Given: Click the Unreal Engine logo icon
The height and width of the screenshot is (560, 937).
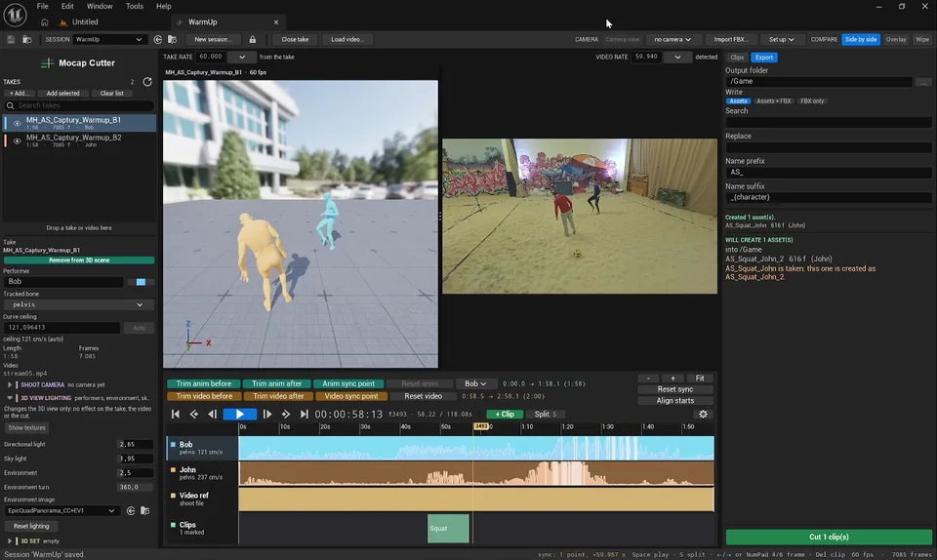Looking at the screenshot, I should pos(15,15).
